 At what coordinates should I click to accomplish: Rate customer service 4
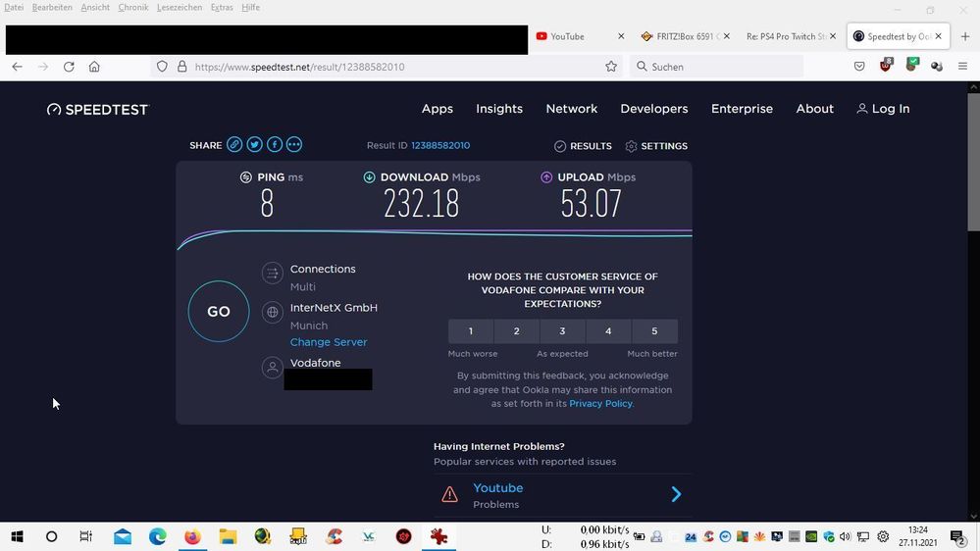[x=608, y=331]
